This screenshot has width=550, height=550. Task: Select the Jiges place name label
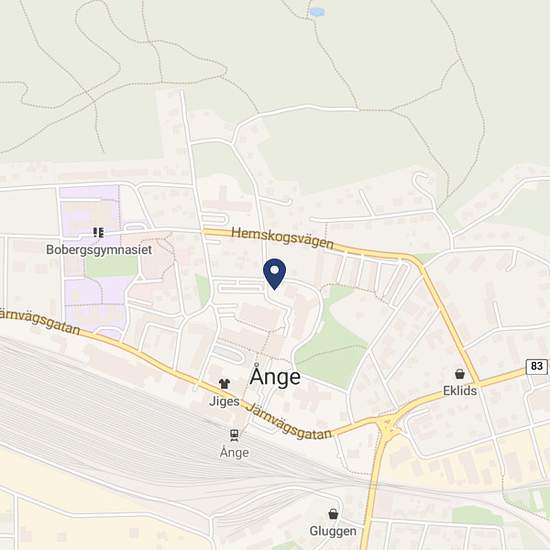click(x=224, y=401)
